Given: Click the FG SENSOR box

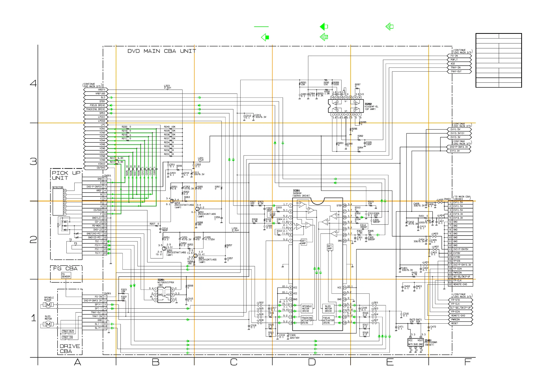Looking at the screenshot, I should pyautogui.click(x=66, y=275).
